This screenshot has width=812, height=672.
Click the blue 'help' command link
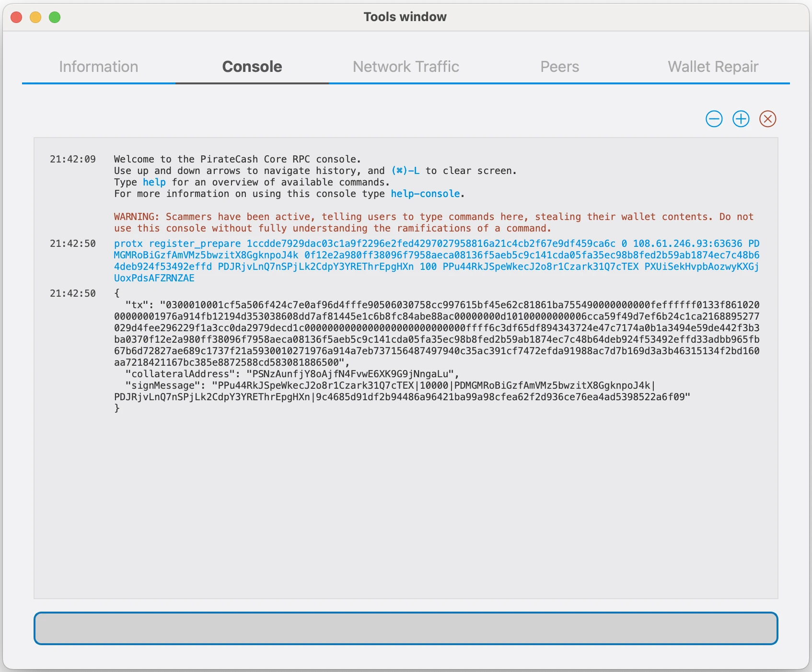pos(154,182)
